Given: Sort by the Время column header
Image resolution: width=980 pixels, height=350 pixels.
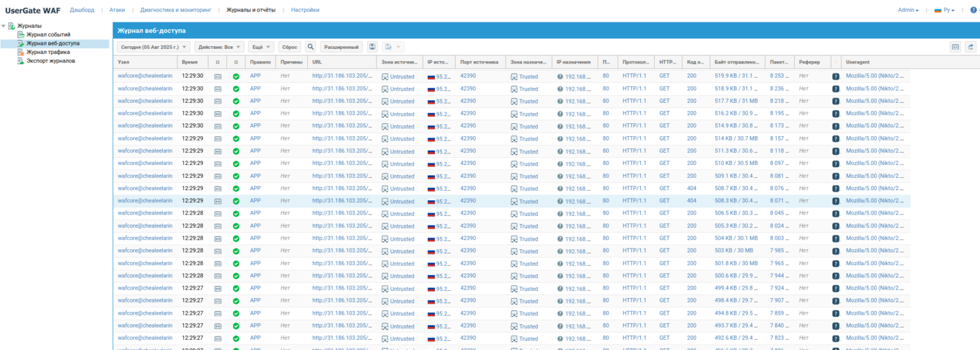Looking at the screenshot, I should (190, 62).
